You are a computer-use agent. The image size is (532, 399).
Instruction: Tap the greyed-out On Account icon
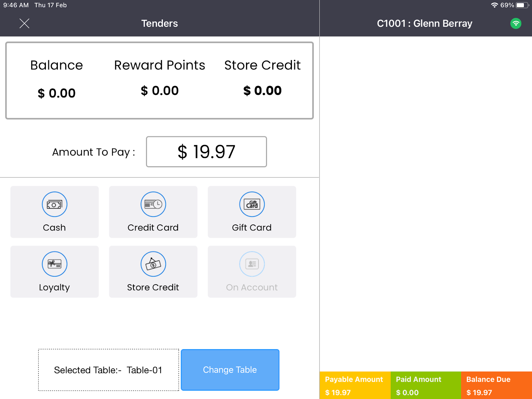coord(252,264)
